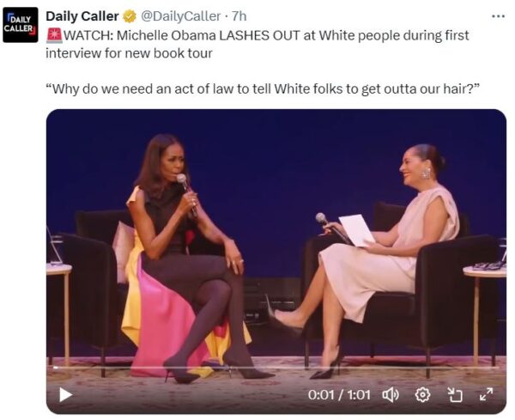Open the 7h timestamp link
The height and width of the screenshot is (420, 515).
tap(239, 16)
